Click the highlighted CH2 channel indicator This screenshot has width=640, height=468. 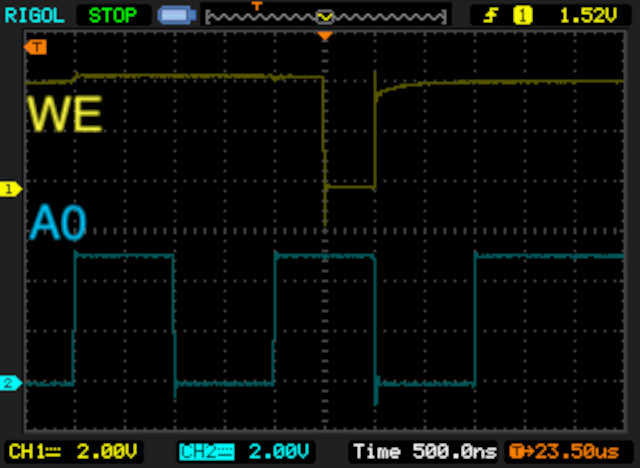[x=207, y=452]
